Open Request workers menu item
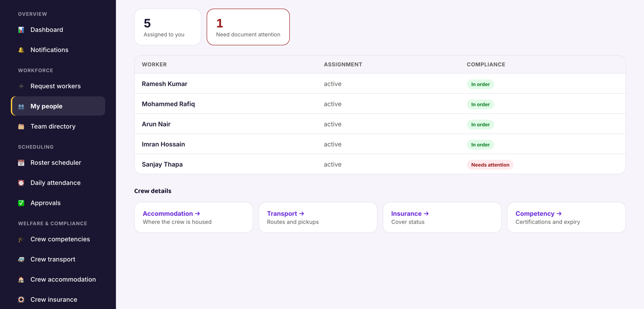This screenshot has height=309, width=644. pyautogui.click(x=58, y=86)
